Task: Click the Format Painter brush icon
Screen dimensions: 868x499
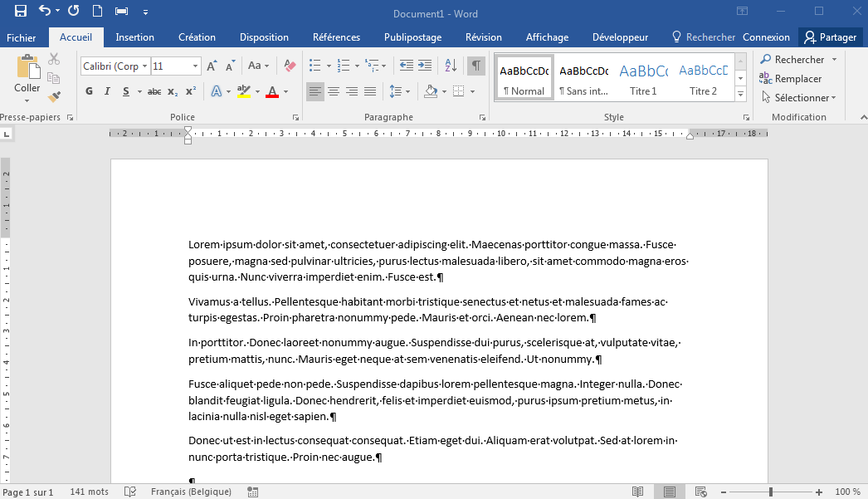Action: click(54, 97)
